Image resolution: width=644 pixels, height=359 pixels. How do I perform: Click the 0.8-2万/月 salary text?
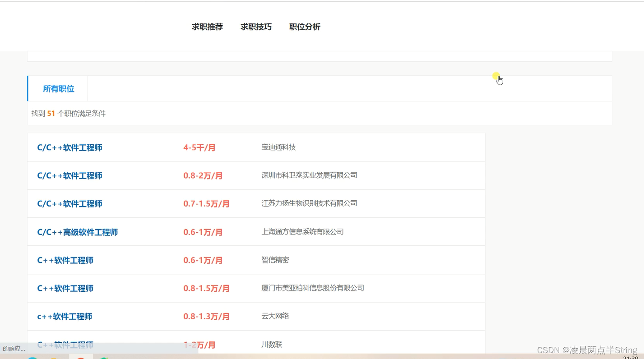click(203, 175)
